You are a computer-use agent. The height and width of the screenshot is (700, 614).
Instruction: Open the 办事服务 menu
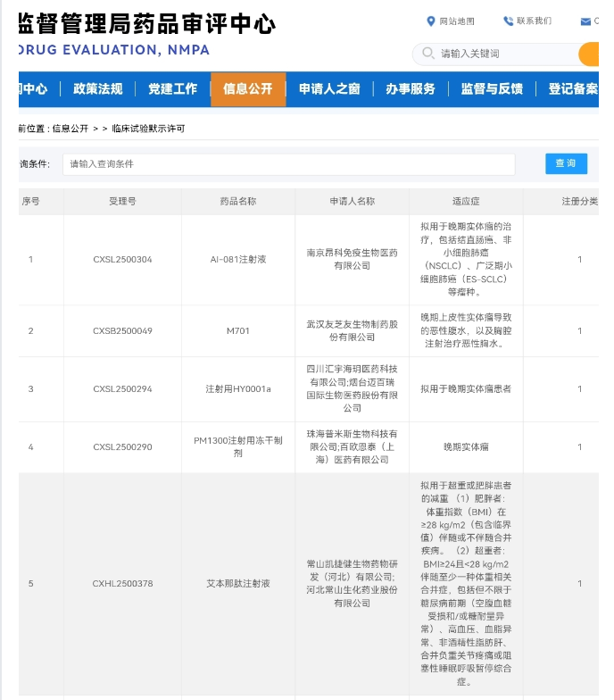pyautogui.click(x=411, y=89)
